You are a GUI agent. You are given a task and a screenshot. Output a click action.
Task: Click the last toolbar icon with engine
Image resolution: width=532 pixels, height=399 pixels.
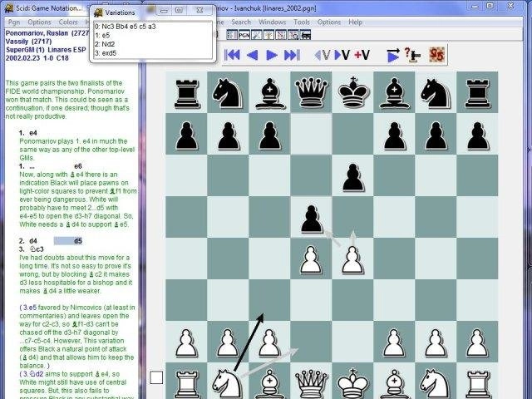306,35
